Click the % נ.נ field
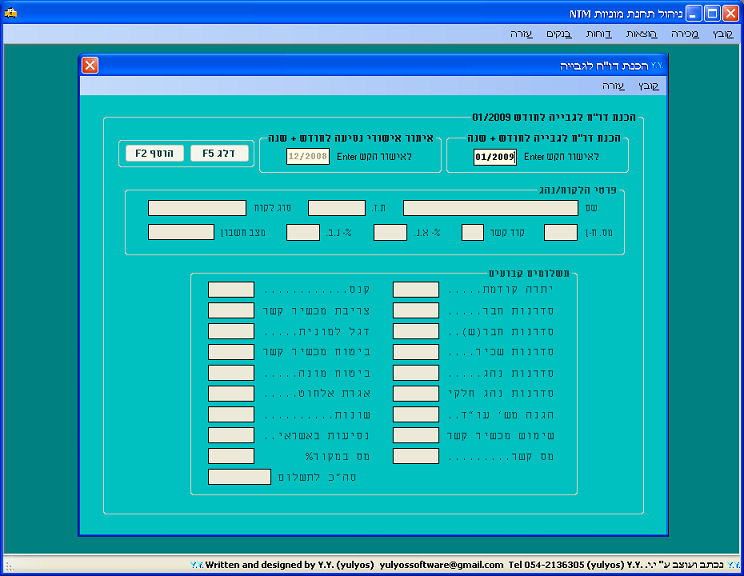The width and height of the screenshot is (744, 576). (x=303, y=232)
